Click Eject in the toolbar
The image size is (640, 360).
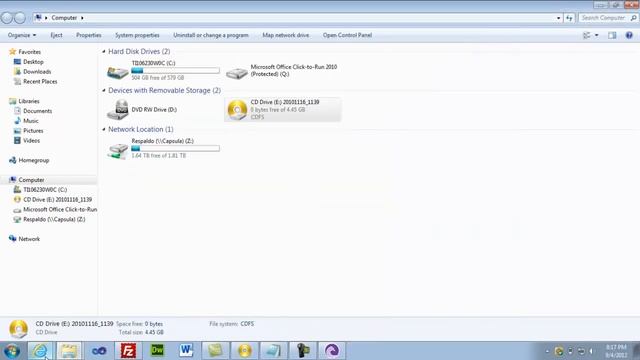coord(56,35)
